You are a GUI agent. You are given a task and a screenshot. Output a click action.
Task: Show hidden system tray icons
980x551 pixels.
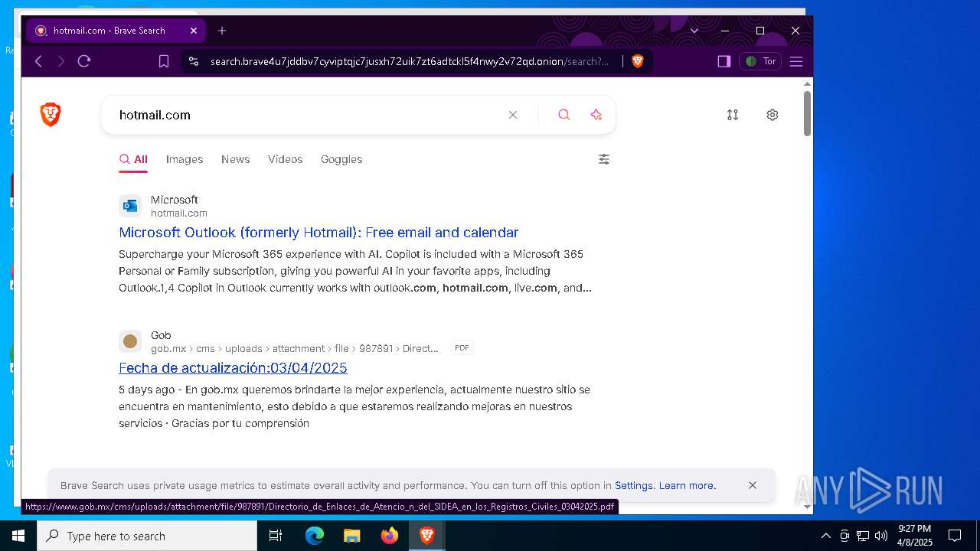click(825, 536)
